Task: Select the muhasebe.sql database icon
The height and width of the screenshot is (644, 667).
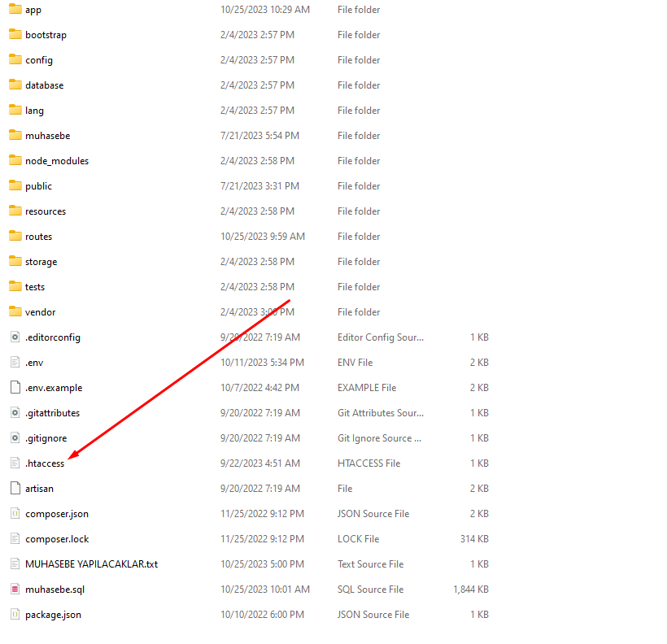Action: 15,589
